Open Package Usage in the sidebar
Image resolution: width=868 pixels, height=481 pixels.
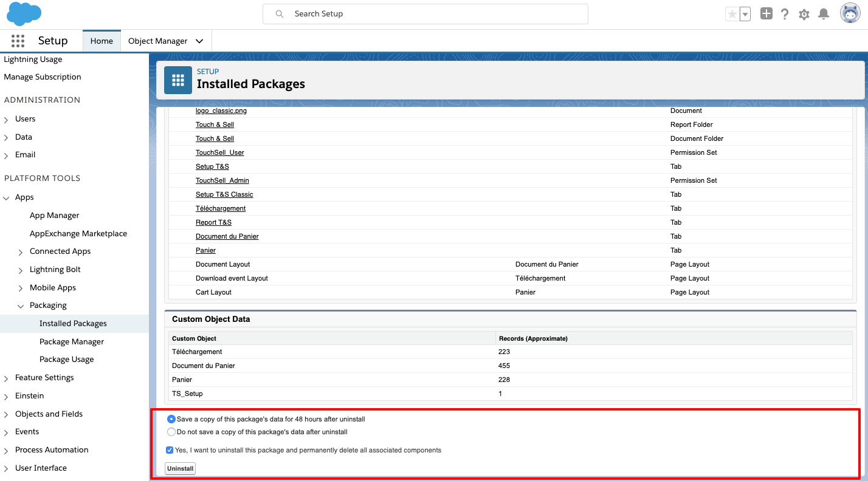[x=67, y=360]
